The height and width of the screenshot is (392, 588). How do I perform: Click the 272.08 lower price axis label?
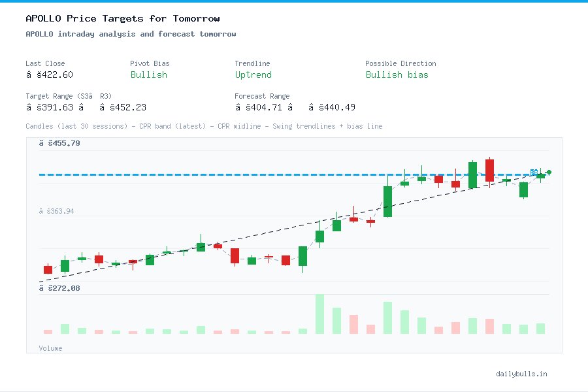[59, 288]
